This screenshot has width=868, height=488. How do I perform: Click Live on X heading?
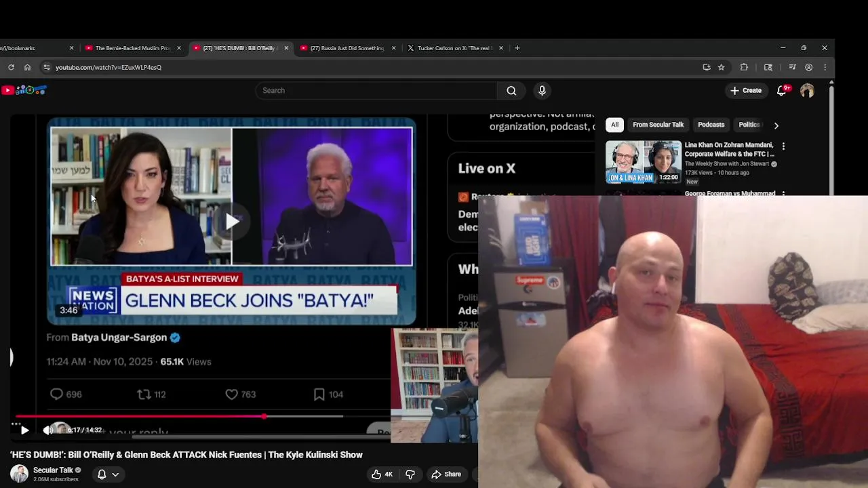click(487, 169)
